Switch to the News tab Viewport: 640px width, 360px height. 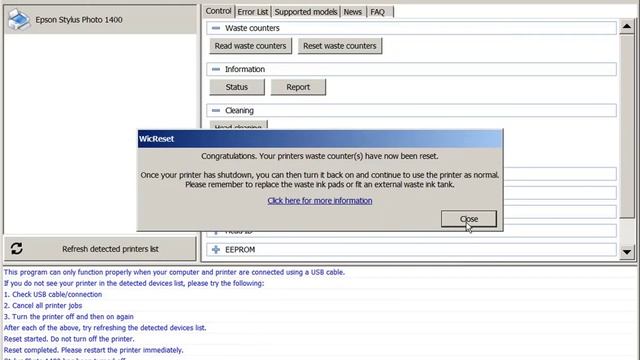point(353,12)
